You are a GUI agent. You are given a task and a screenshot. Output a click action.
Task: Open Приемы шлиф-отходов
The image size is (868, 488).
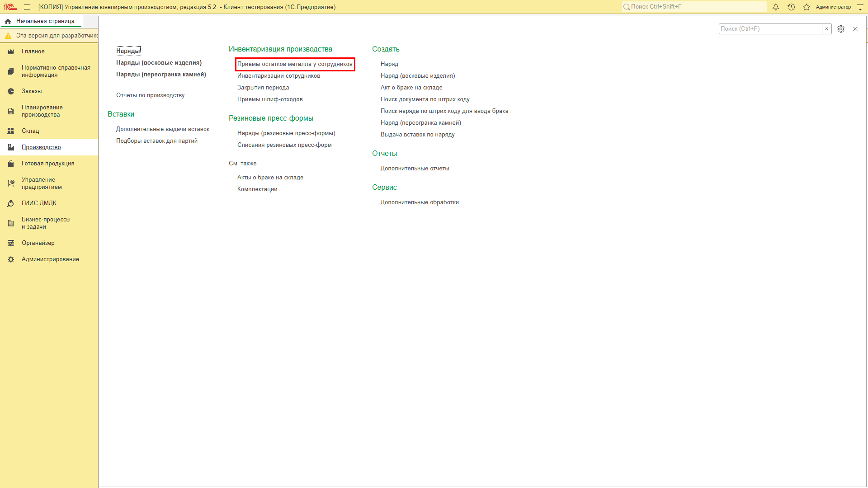pyautogui.click(x=270, y=99)
